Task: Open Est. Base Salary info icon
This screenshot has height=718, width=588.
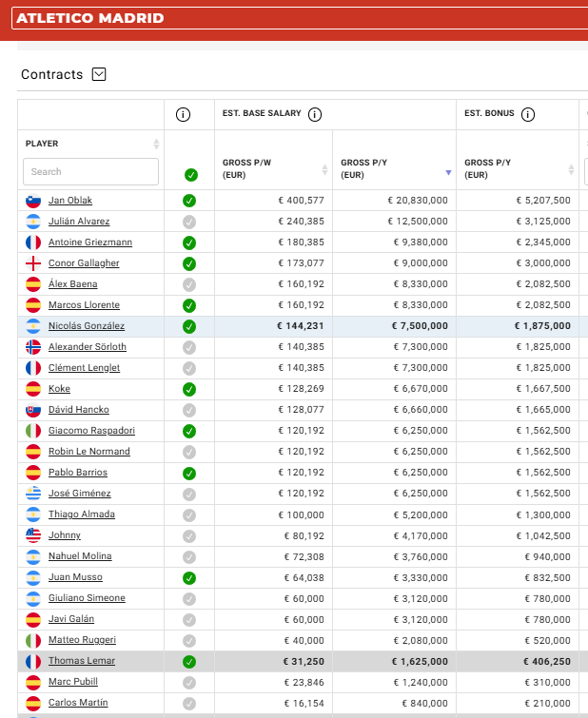Action: click(315, 114)
